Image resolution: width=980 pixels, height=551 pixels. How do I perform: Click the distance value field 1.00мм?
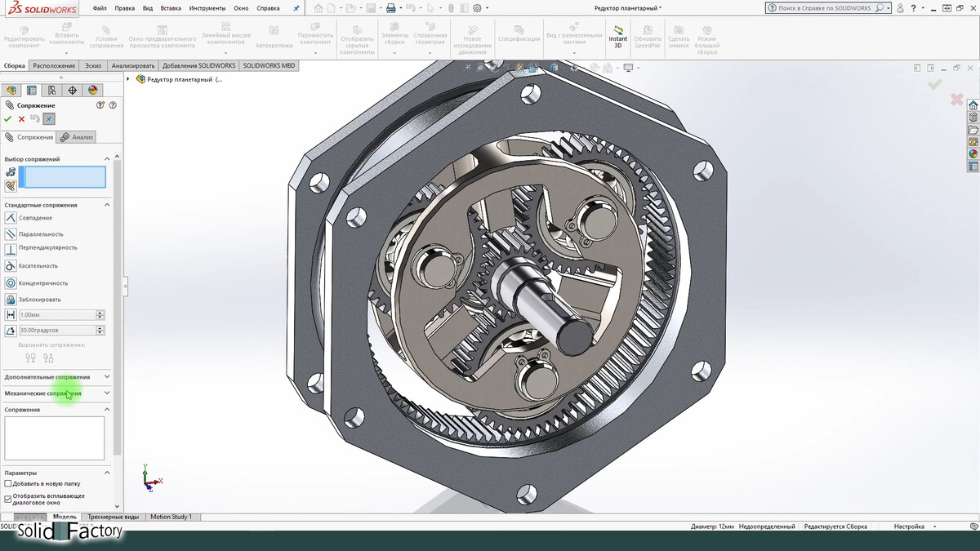click(x=57, y=315)
